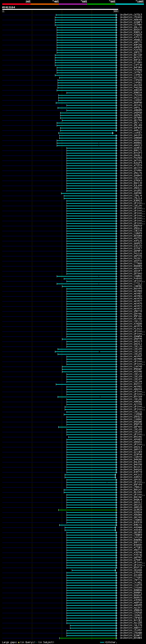Select hit label UniRef100_C7TZL2
Image resolution: width=146 pixels, height=644 pixels.
pos(131,284)
